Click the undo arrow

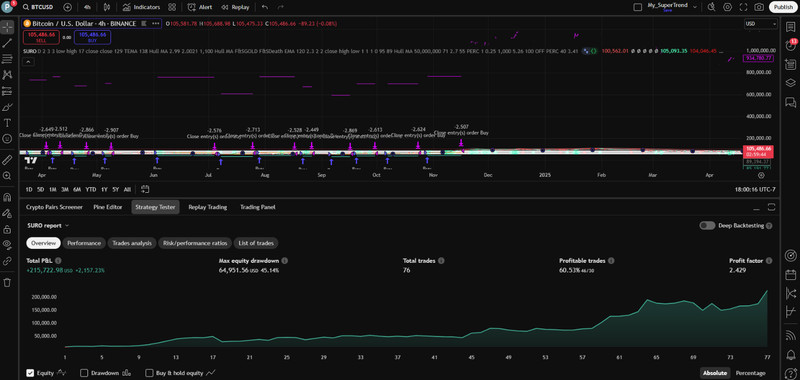[x=264, y=7]
